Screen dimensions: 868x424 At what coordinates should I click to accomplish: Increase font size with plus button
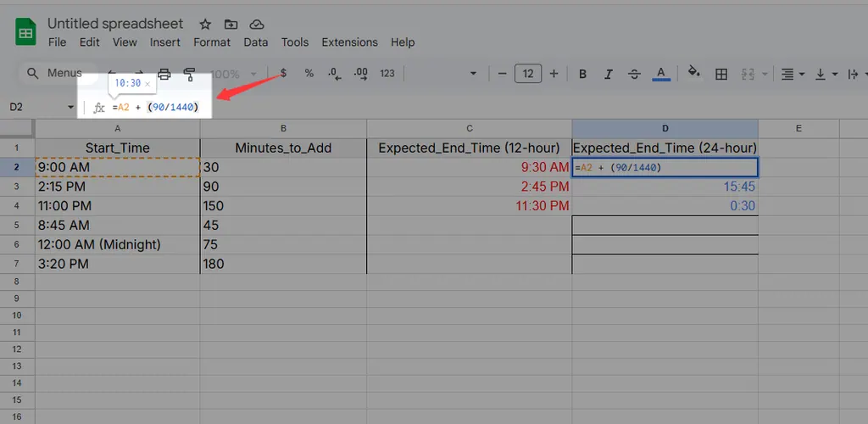click(554, 74)
